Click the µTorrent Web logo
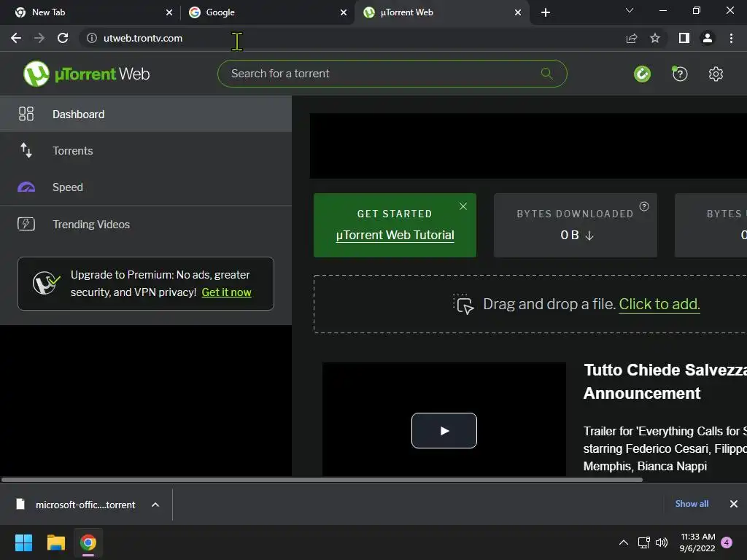This screenshot has width=747, height=560. point(86,74)
